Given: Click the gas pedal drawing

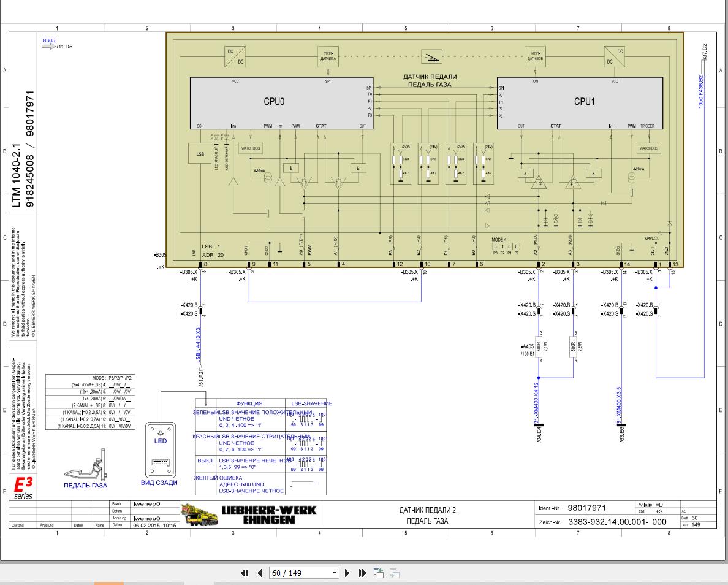Looking at the screenshot, I should [86, 464].
